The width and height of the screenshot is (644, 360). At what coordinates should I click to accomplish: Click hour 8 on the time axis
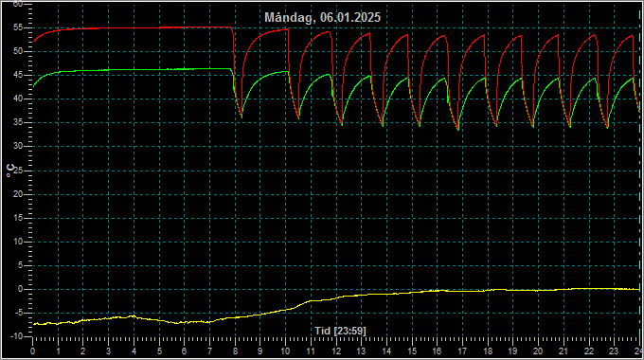[235, 351]
